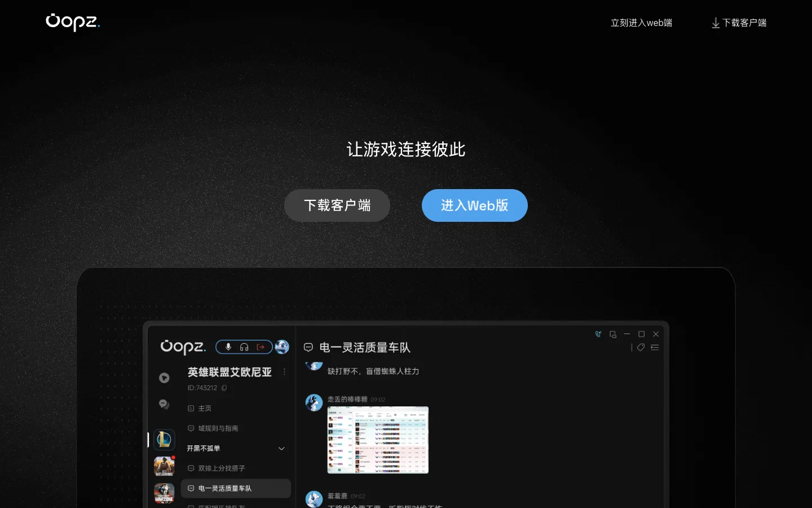Viewport: 812px width, 508px height.
Task: Minimize the app preview window
Action: [627, 334]
